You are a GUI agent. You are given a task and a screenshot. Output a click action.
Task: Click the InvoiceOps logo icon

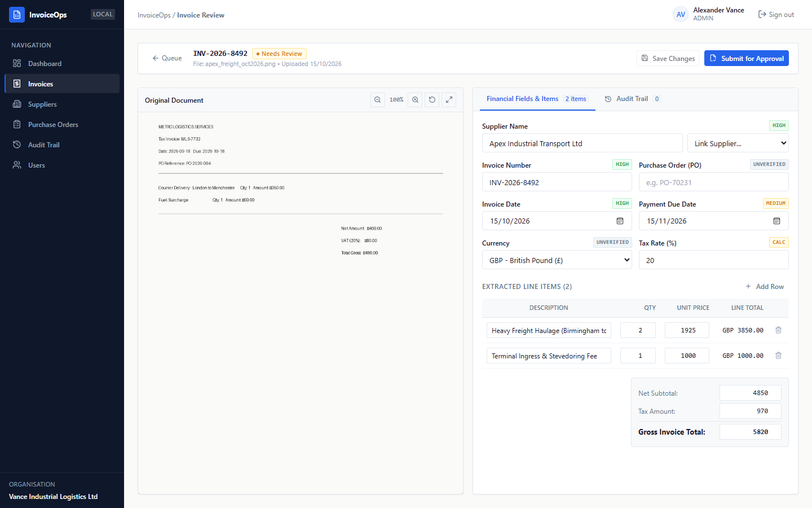point(17,15)
